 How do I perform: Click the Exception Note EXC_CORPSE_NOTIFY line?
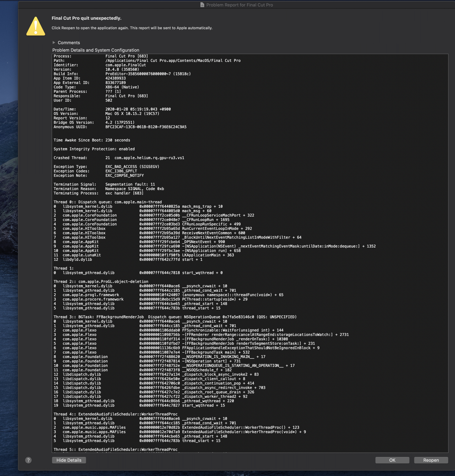(99, 175)
